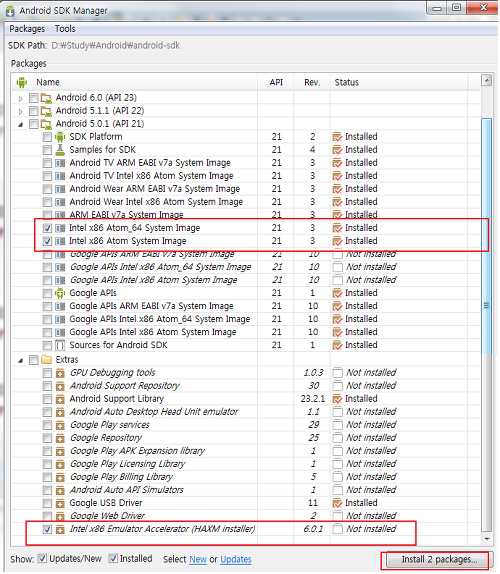500x574 pixels.
Task: Click the scrollbar up arrow
Action: pyautogui.click(x=486, y=80)
